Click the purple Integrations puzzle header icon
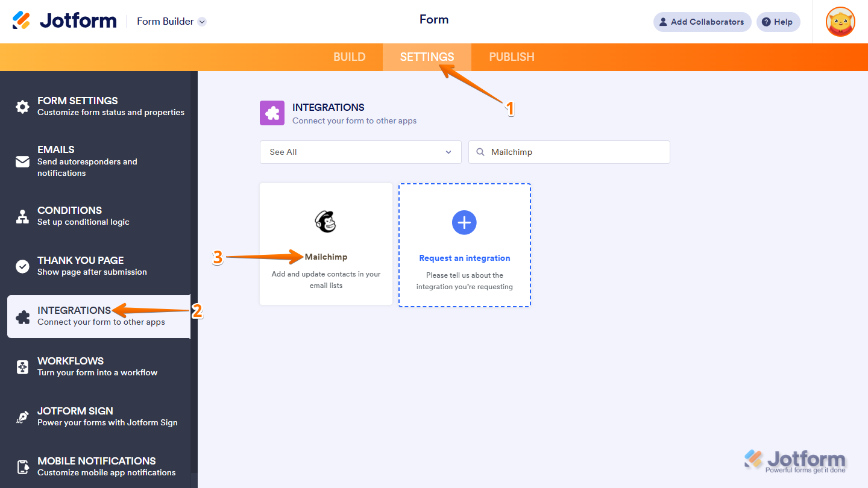 [272, 113]
